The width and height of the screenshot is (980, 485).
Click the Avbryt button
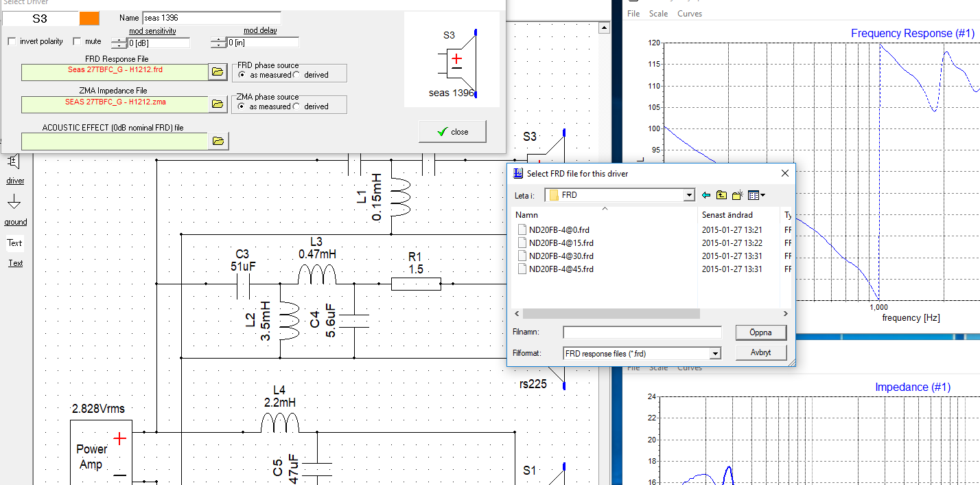point(760,352)
